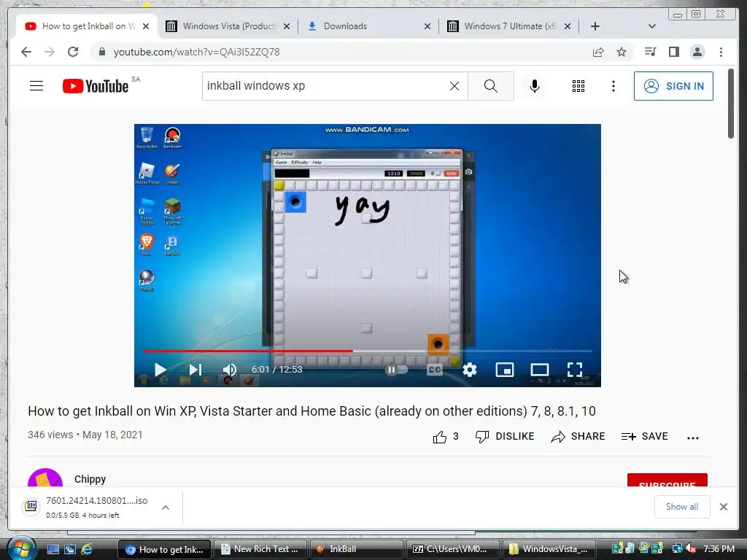Switch to InkBall taskbar button

coord(355,549)
